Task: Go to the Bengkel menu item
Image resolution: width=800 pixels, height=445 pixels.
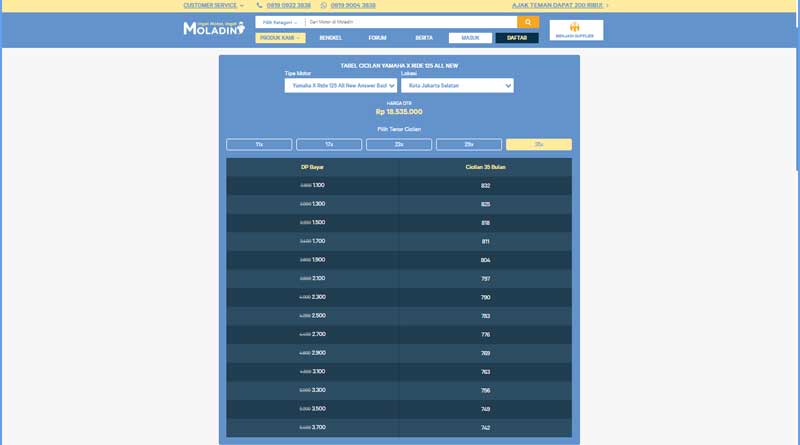Action: tap(330, 38)
